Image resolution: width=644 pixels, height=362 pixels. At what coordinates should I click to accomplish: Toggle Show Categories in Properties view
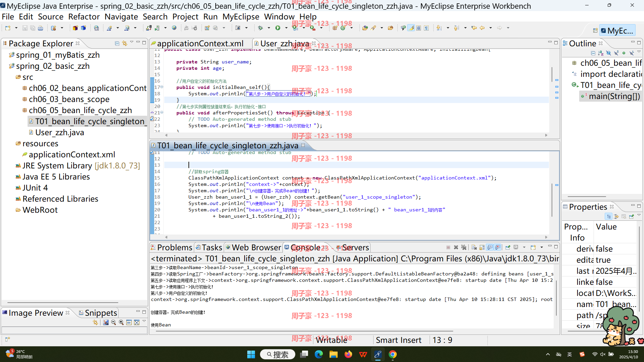pos(609,217)
